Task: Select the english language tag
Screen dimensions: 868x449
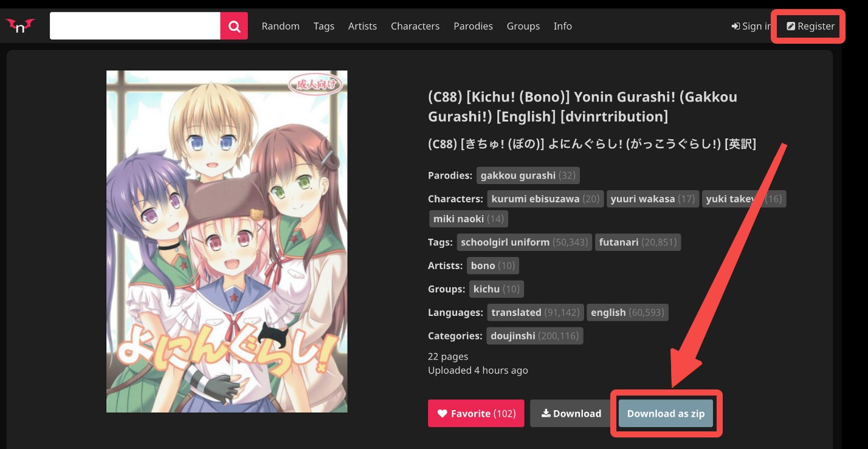Action: pos(628,312)
